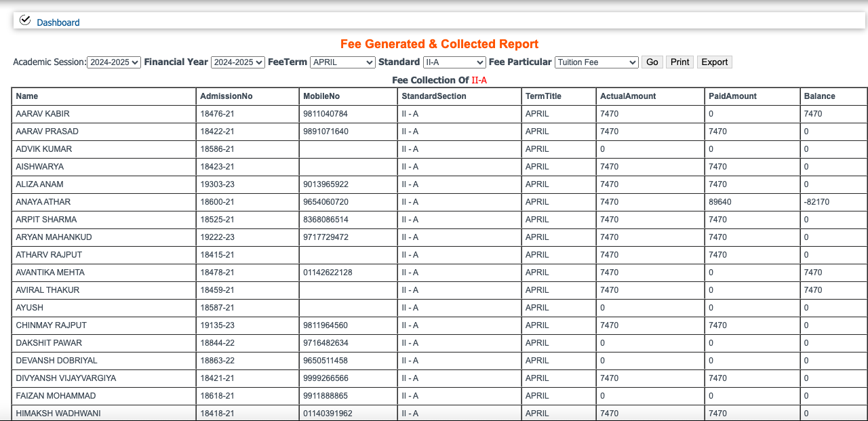
Task: Select the name ARYAN MAHANKUD
Action: coord(54,237)
